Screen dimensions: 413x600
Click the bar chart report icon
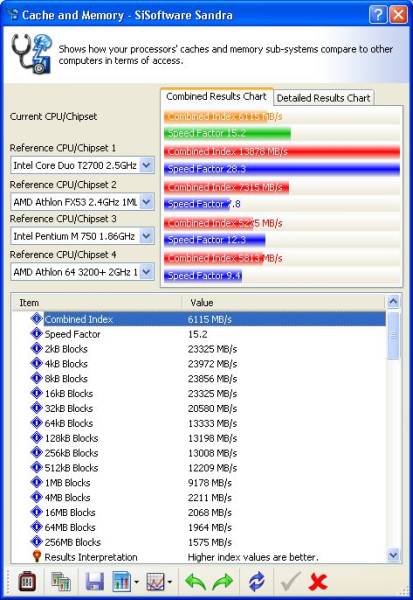click(x=122, y=582)
